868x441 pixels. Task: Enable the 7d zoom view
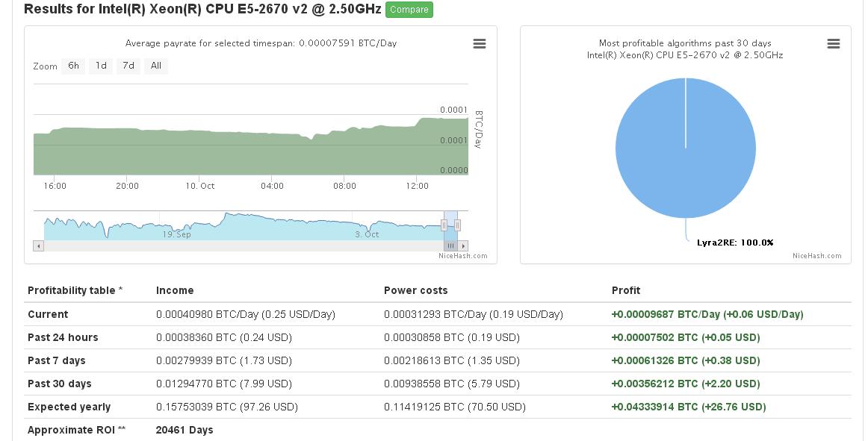(127, 66)
